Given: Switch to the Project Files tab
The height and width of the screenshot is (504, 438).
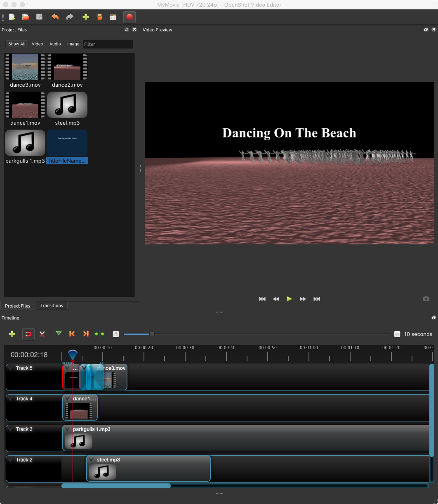Looking at the screenshot, I should (x=18, y=306).
